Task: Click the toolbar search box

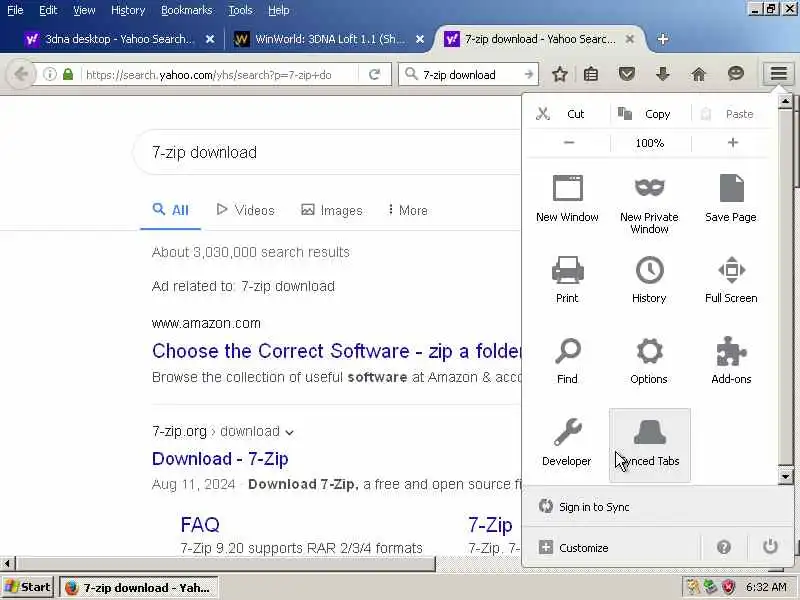Action: point(469,75)
